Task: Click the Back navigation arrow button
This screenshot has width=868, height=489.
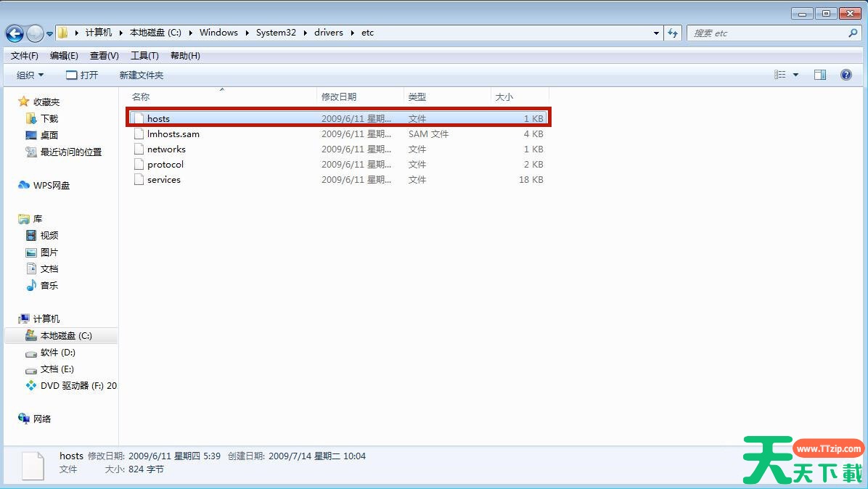Action: click(15, 33)
